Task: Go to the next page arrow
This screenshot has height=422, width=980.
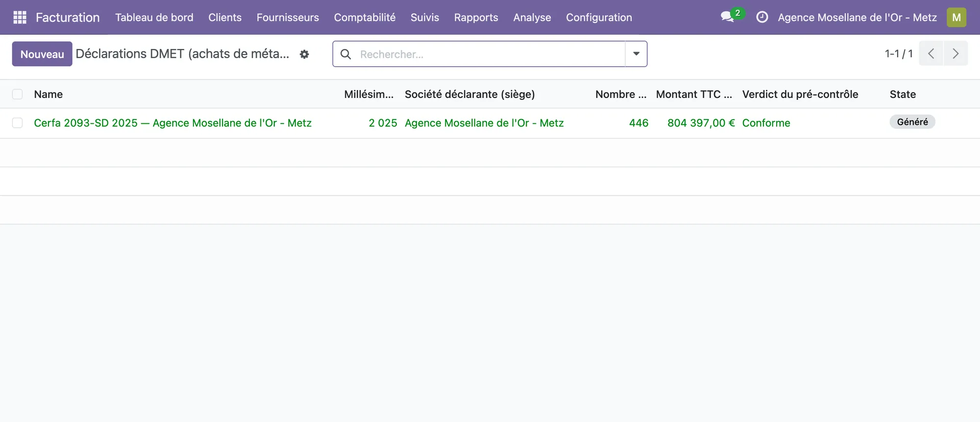Action: point(955,53)
